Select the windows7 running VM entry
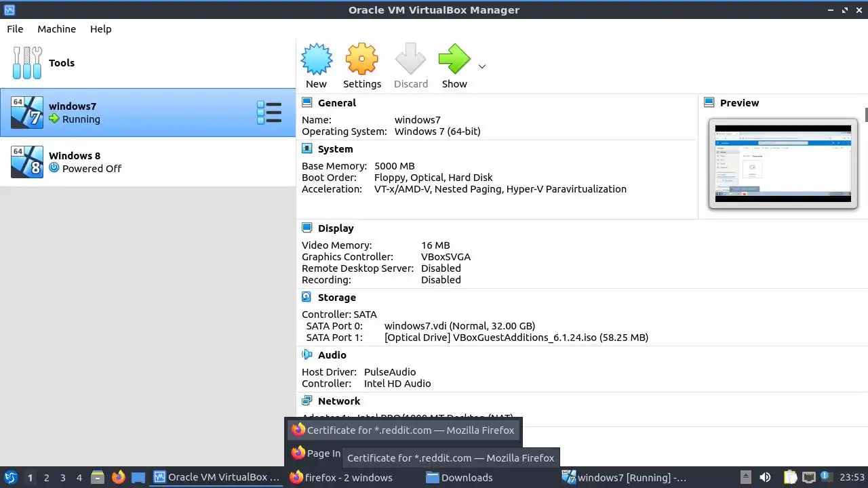 [x=148, y=113]
